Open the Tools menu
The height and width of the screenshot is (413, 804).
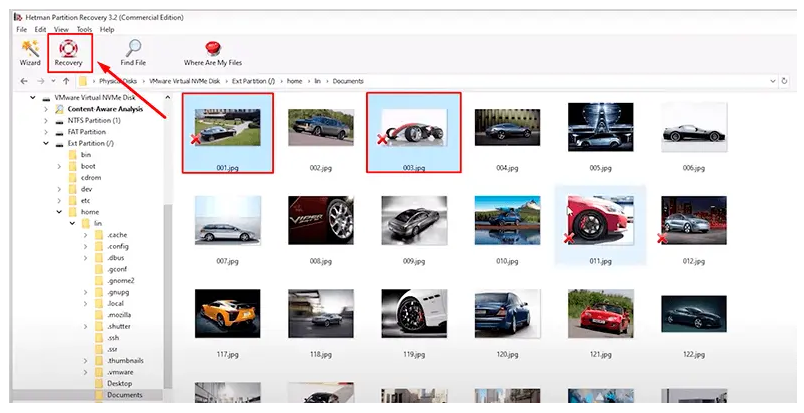pos(85,29)
